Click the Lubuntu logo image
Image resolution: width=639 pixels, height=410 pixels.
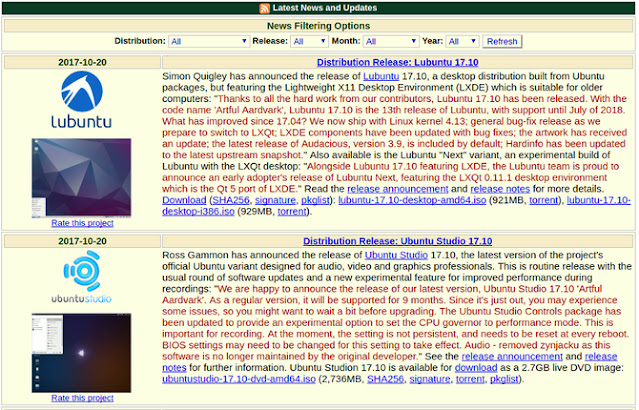point(82,100)
